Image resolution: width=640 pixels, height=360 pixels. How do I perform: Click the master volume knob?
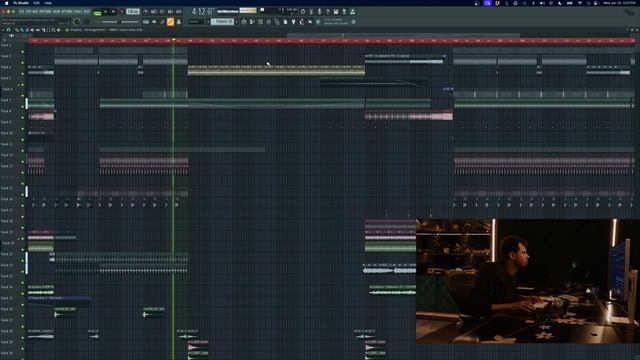coord(77,22)
